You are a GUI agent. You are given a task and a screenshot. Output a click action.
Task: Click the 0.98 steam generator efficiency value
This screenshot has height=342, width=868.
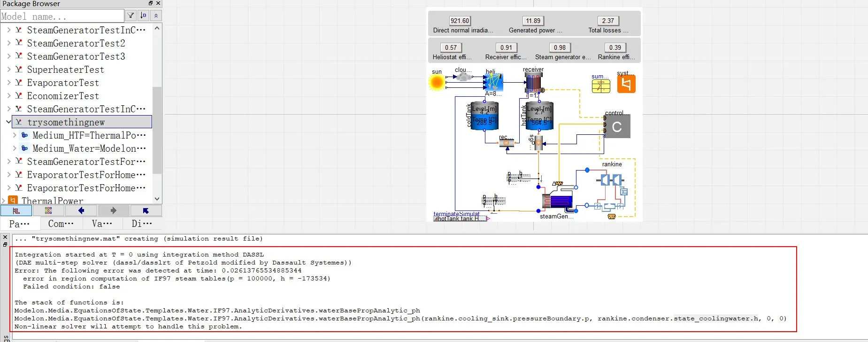tap(560, 47)
